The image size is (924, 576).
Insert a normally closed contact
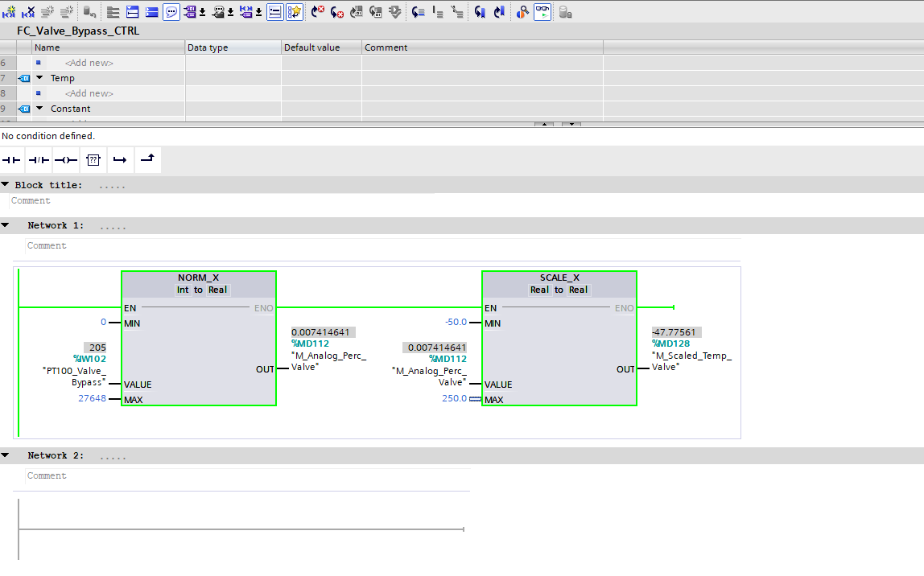point(39,159)
